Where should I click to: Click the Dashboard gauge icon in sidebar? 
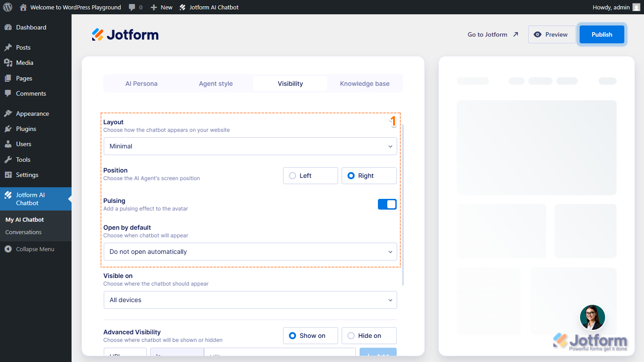pos(8,27)
